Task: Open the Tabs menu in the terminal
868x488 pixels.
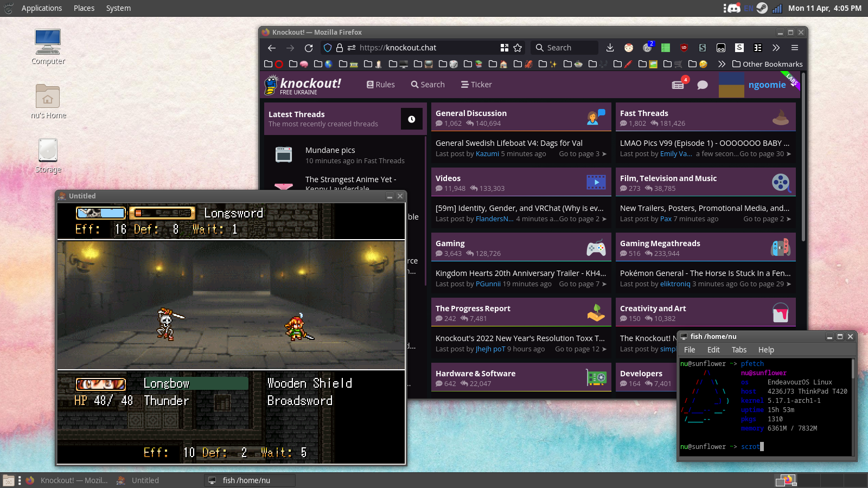Action: tap(739, 350)
